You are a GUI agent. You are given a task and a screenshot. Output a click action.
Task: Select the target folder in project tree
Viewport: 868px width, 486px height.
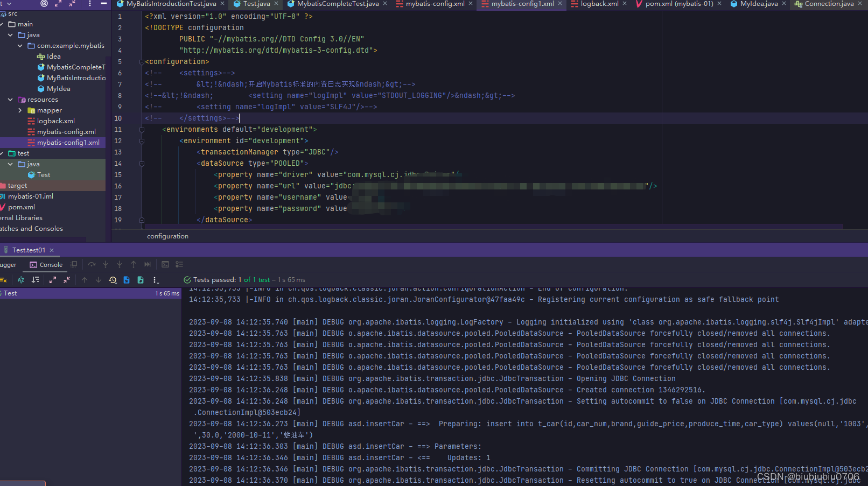tap(17, 186)
